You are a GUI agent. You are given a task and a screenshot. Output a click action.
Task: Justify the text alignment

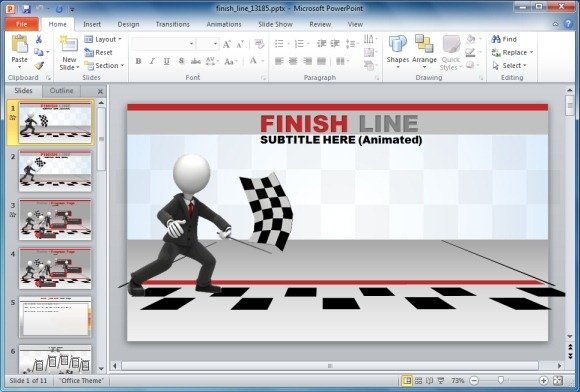(321, 61)
